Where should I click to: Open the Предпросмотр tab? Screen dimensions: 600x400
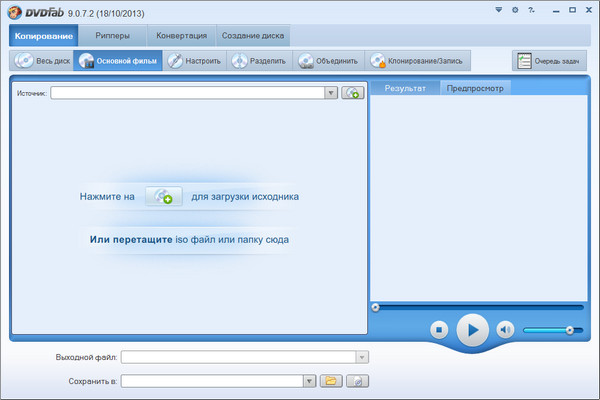474,88
